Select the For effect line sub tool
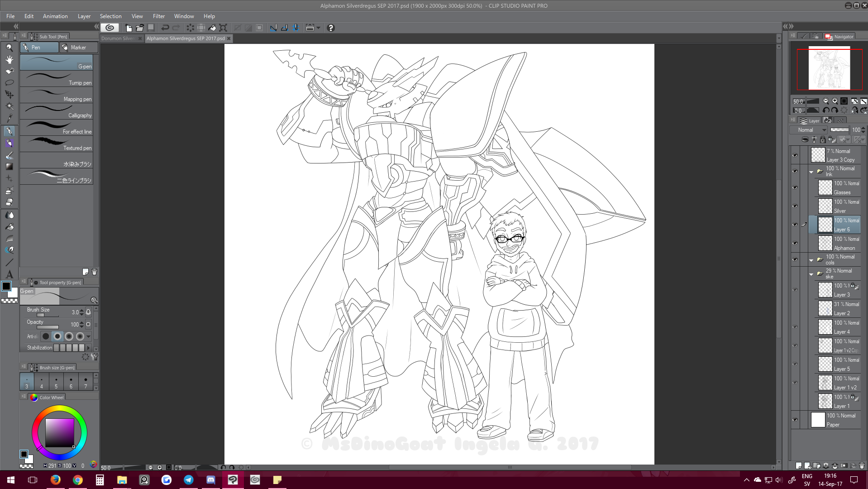868x489 pixels. (56, 128)
